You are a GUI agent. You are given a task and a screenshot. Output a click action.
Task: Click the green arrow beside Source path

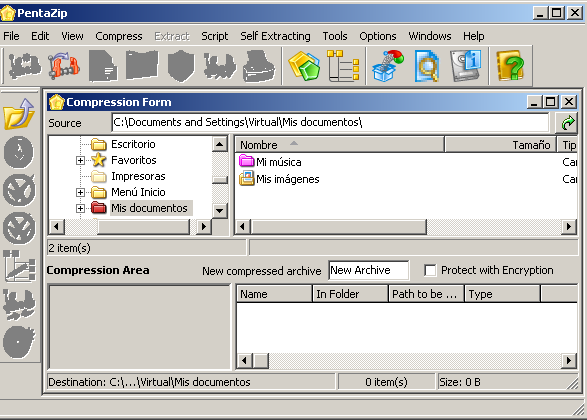(567, 123)
